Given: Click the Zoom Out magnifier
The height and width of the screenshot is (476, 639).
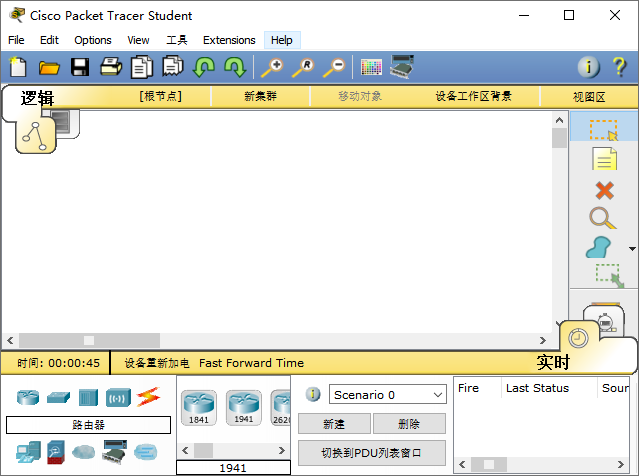Looking at the screenshot, I should pos(334,68).
